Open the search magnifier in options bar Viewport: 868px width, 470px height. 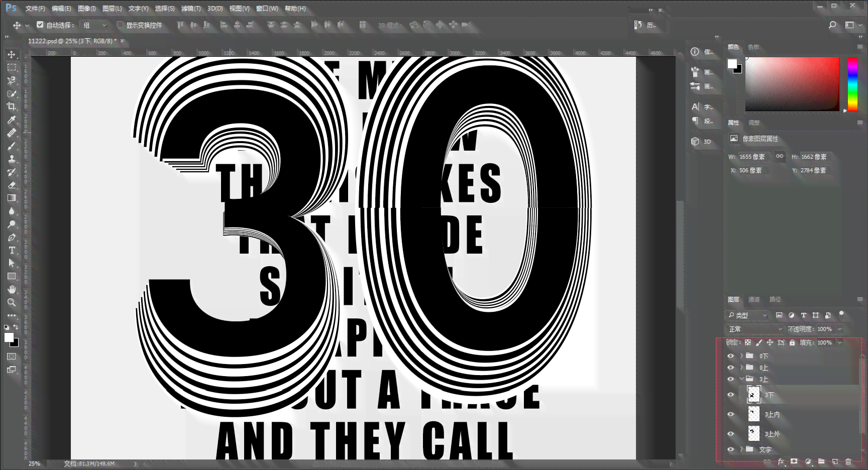click(832, 25)
